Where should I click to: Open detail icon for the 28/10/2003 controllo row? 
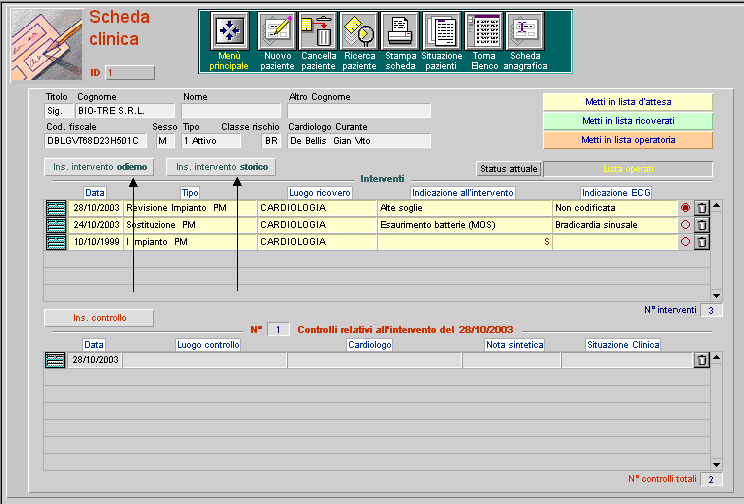point(55,360)
